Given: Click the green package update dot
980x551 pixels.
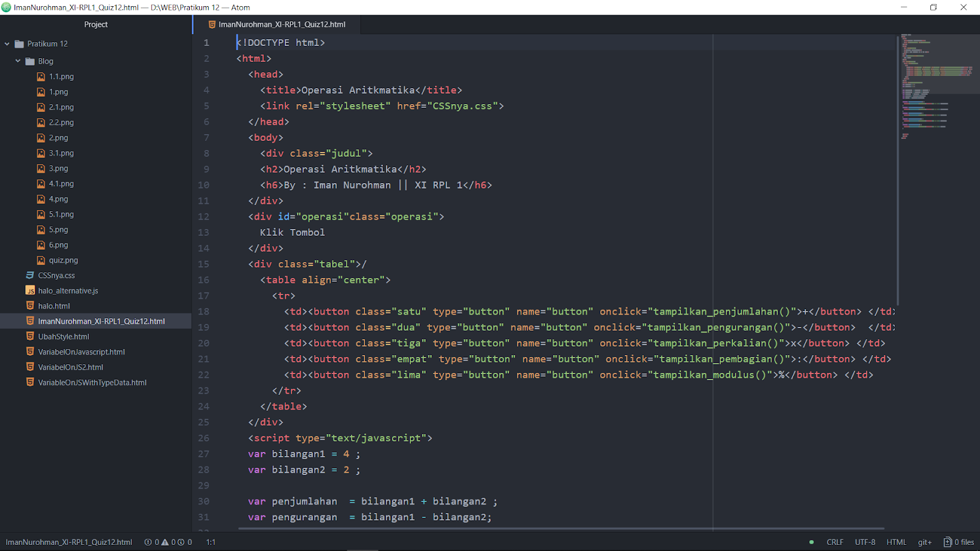Looking at the screenshot, I should tap(810, 542).
